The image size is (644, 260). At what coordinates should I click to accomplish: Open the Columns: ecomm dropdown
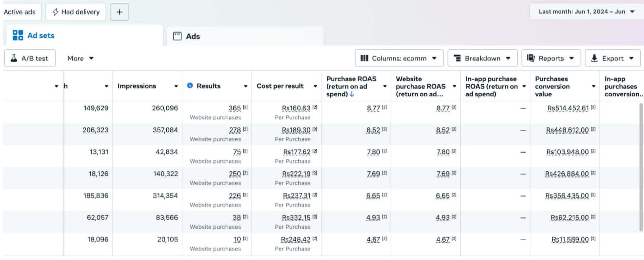(399, 58)
